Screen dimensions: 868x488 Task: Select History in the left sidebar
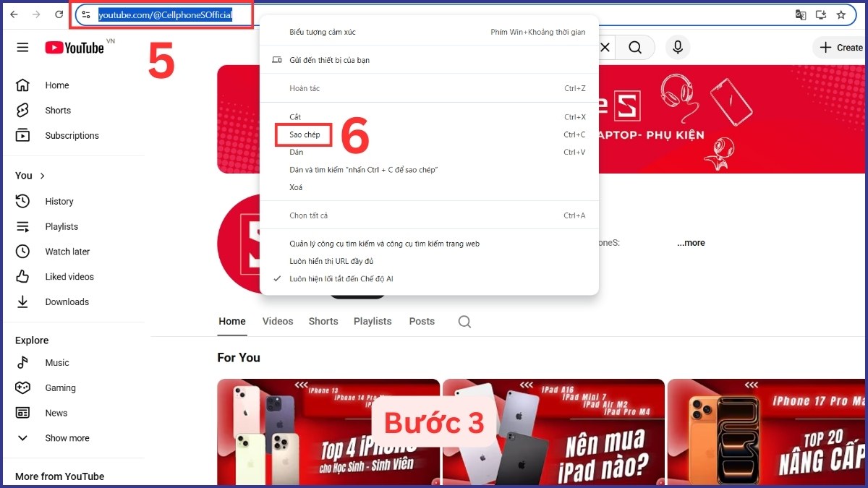[59, 201]
